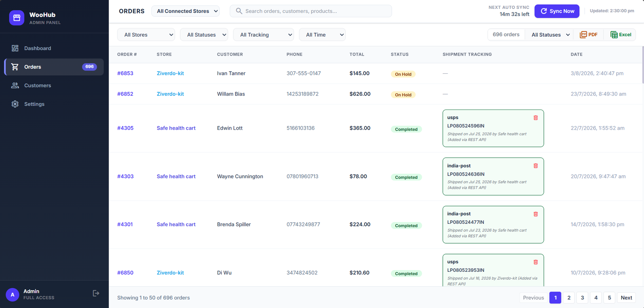644x308 pixels.
Task: Click Completed status for Edwin Lott
Action: point(406,129)
